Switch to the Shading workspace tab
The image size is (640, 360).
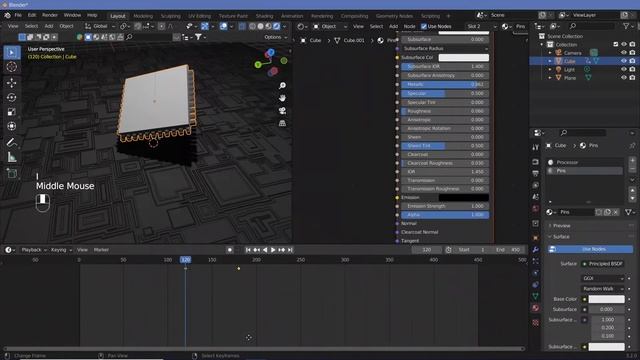tap(264, 16)
